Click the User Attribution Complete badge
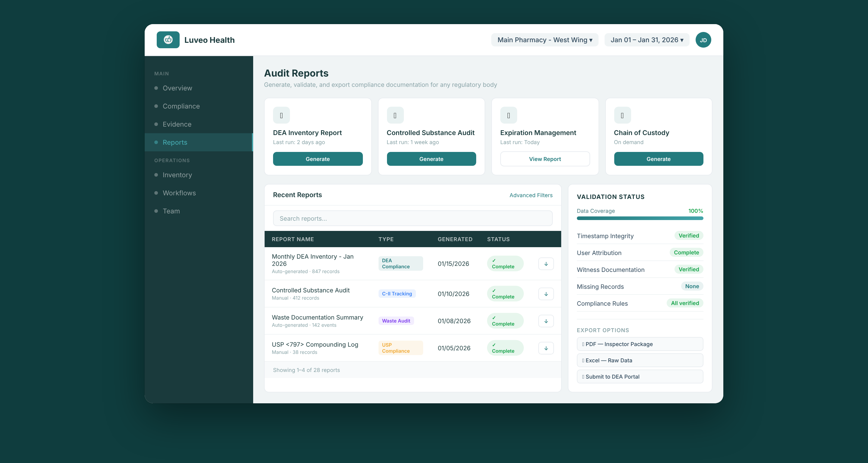Screen dimensions: 868x463 coord(686,253)
